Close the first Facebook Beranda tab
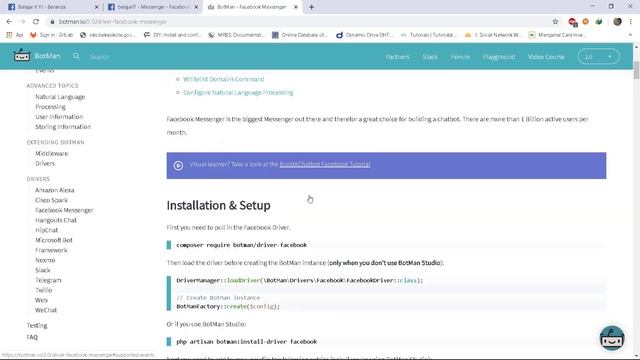The width and height of the screenshot is (640, 360). coord(96,7)
